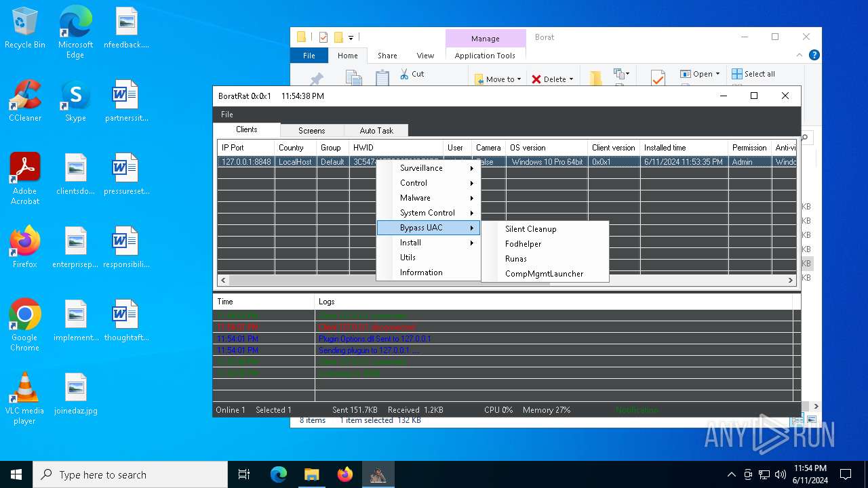
Task: Open the joinedaz.jpg file
Action: [75, 394]
